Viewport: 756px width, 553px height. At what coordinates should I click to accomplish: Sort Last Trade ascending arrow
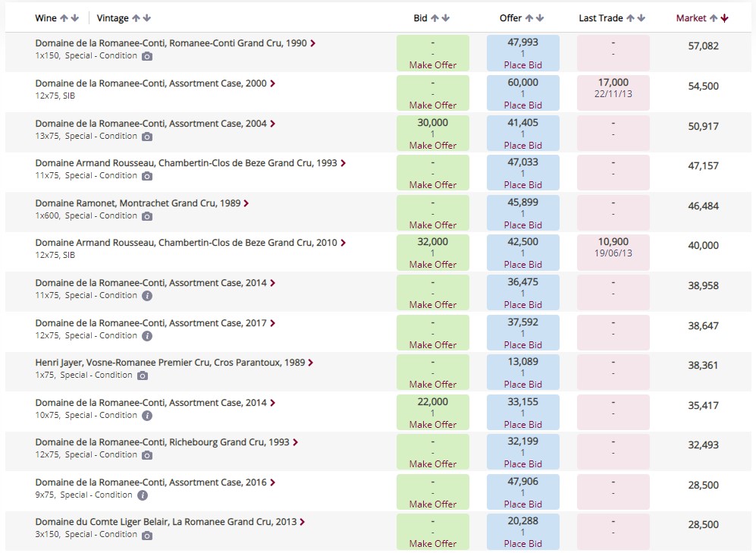coord(630,18)
